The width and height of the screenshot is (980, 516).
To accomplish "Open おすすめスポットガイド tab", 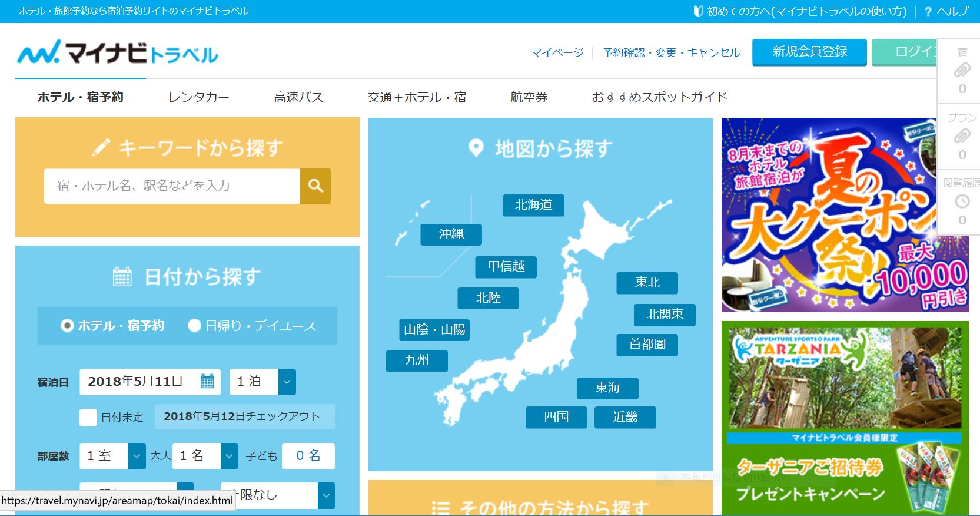I will 659,97.
